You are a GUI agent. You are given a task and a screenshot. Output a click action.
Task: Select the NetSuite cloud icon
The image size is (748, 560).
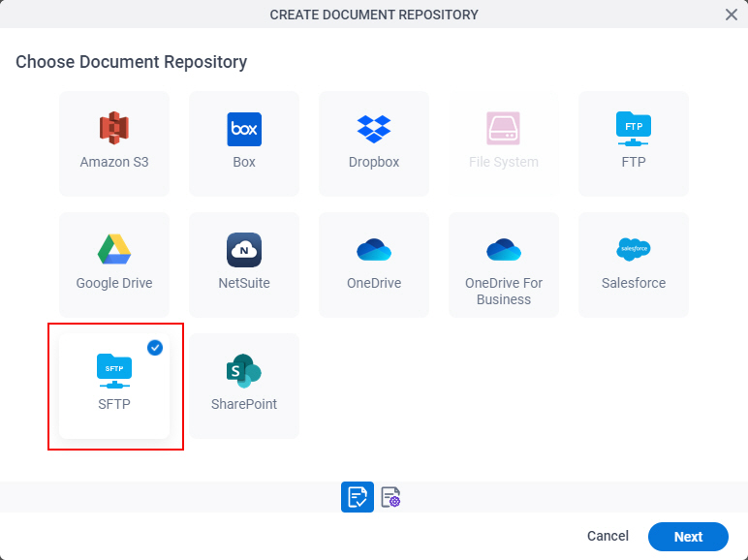click(244, 249)
